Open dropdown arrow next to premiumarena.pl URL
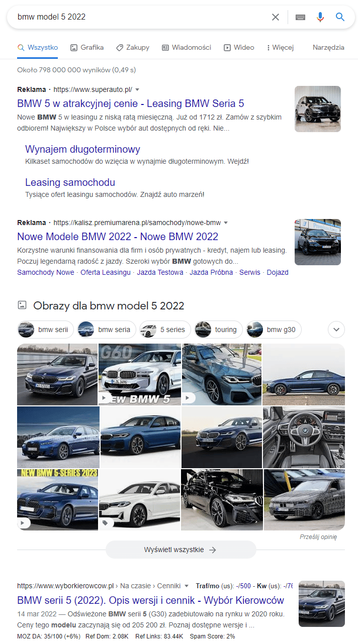This screenshot has width=358, height=644. pos(226,223)
